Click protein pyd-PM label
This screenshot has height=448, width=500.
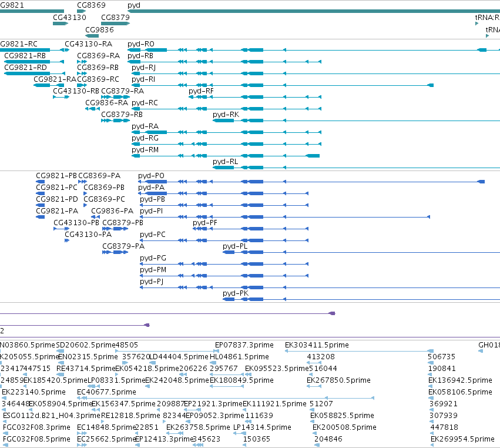(x=153, y=270)
